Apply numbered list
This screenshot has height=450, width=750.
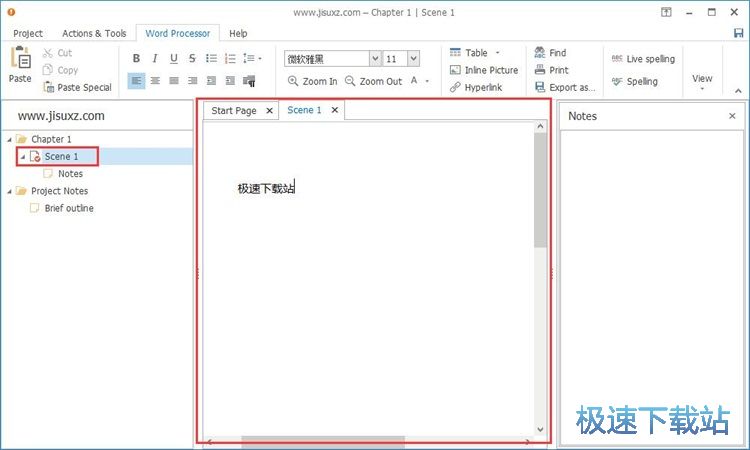click(x=230, y=58)
